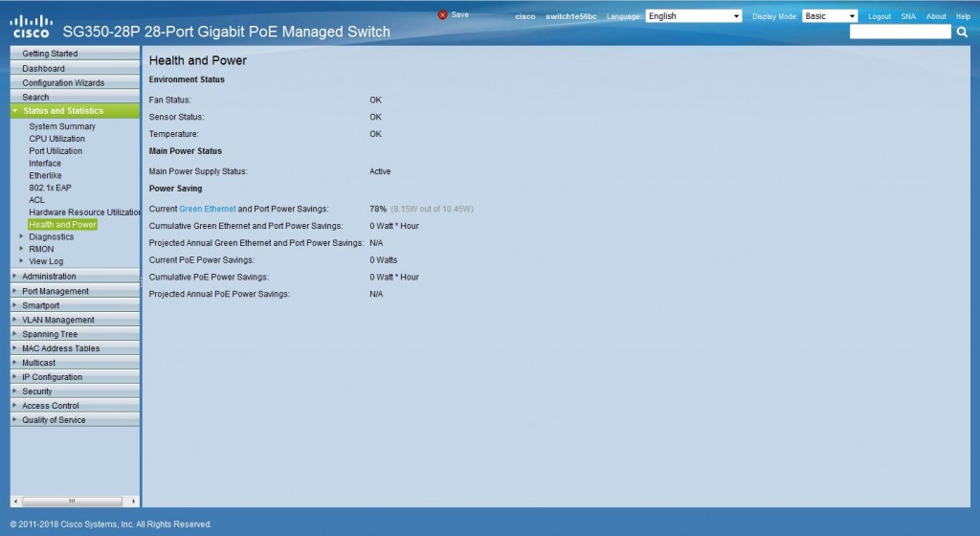Select Port Utilization in tree
Viewport: 980px width, 536px height.
tap(55, 151)
